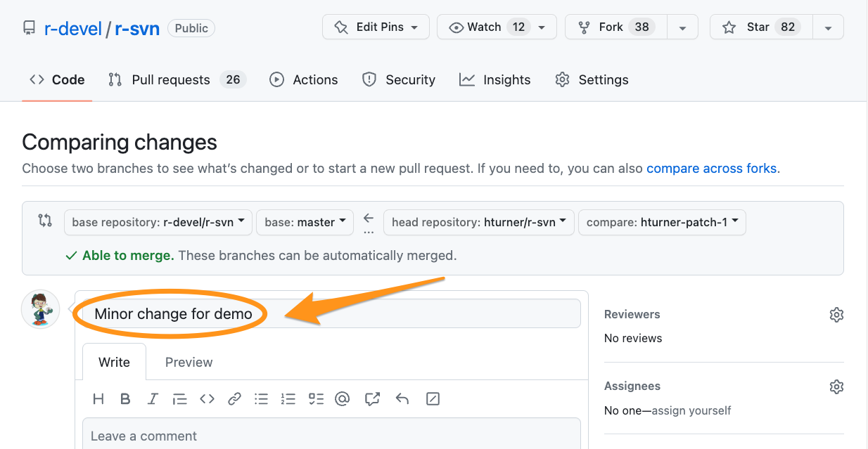
Task: Expand the head repository hturner/r-svn dropdown
Action: (478, 222)
